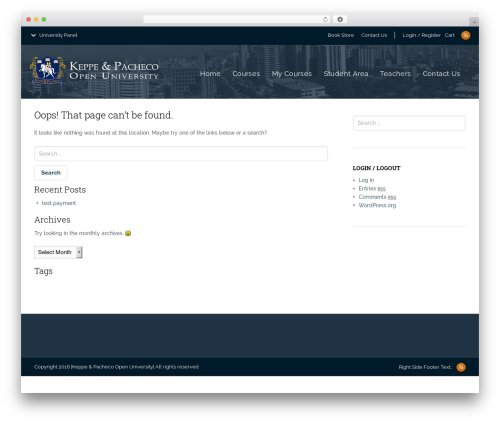
Task: Click the orange RSS icon in top bar
Action: [466, 35]
